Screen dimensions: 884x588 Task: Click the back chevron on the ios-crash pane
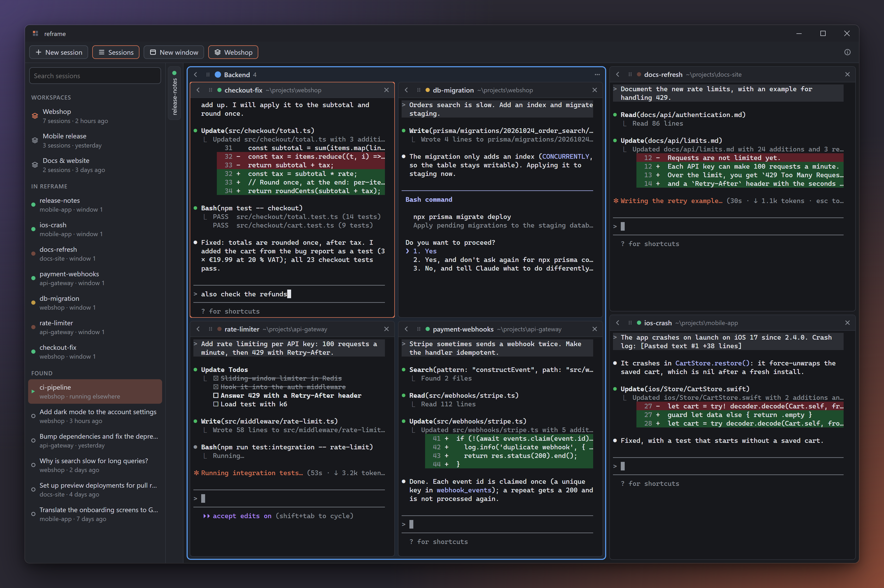(x=618, y=322)
